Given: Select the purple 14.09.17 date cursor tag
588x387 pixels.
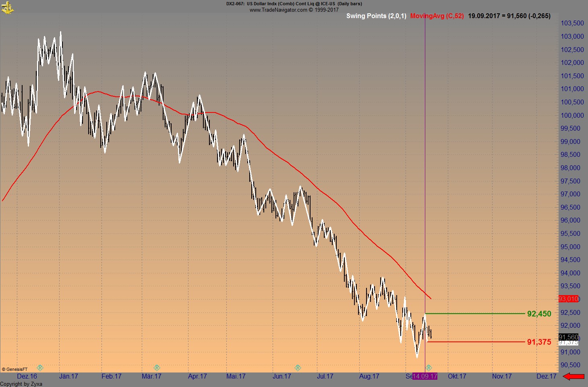Looking at the screenshot, I should coord(425,376).
